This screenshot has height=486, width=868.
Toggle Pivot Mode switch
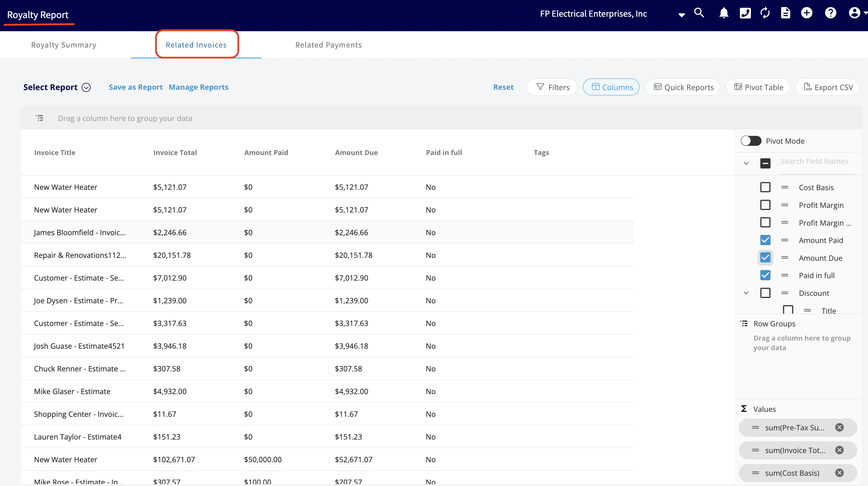(751, 141)
